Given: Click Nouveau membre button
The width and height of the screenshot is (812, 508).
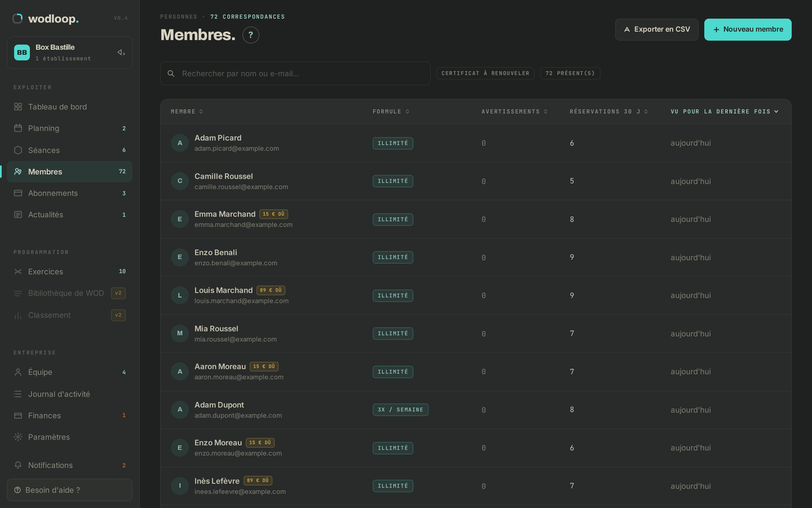Looking at the screenshot, I should 748,30.
